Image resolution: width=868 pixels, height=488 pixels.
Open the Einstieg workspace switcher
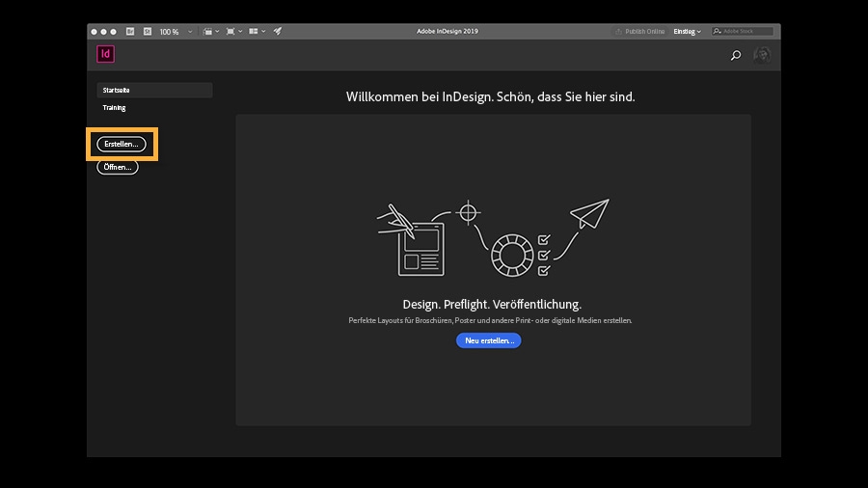click(x=687, y=32)
